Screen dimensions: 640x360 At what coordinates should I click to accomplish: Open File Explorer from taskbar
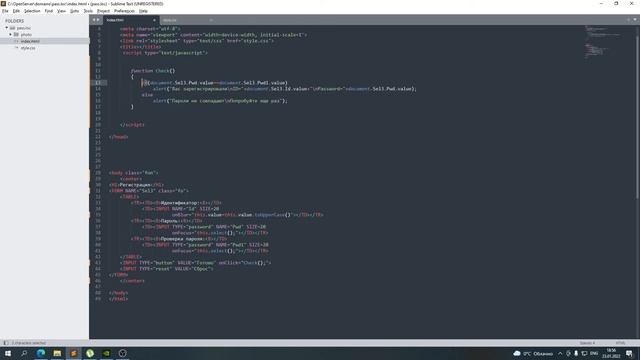(x=57, y=353)
